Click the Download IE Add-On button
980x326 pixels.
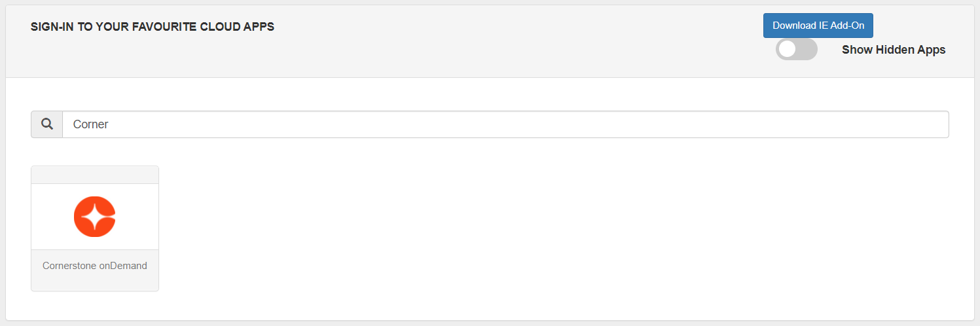pos(818,26)
